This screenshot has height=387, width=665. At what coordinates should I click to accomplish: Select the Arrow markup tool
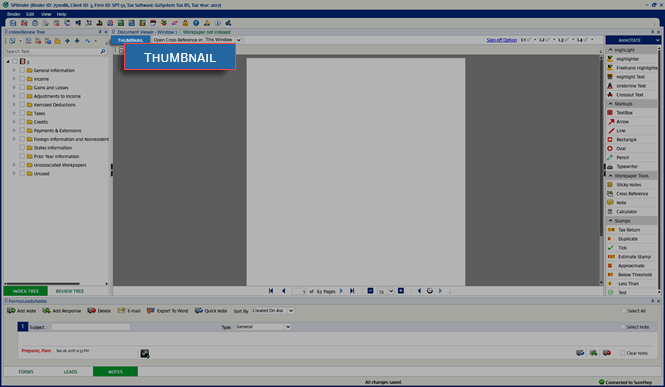(x=632, y=122)
